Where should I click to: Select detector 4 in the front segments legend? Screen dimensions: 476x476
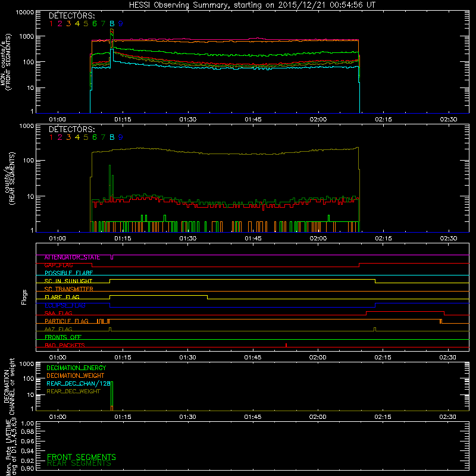pos(77,24)
